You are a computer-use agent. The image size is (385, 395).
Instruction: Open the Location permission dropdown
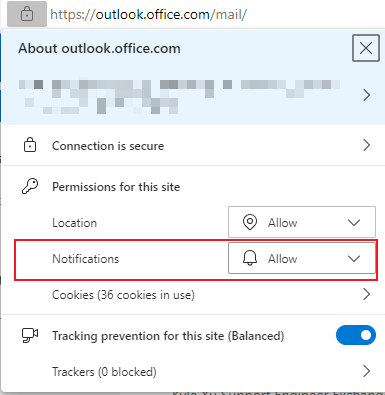(302, 222)
